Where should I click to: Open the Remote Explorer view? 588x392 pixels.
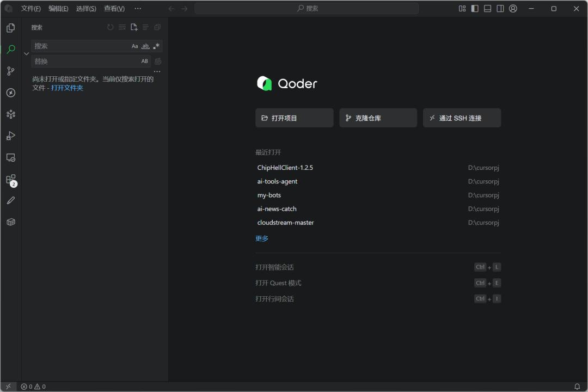click(10, 157)
